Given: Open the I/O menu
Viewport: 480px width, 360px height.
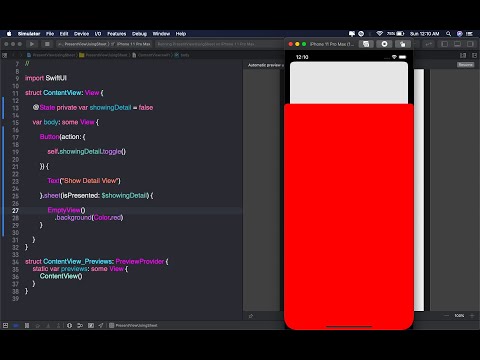Looking at the screenshot, I should coord(98,34).
